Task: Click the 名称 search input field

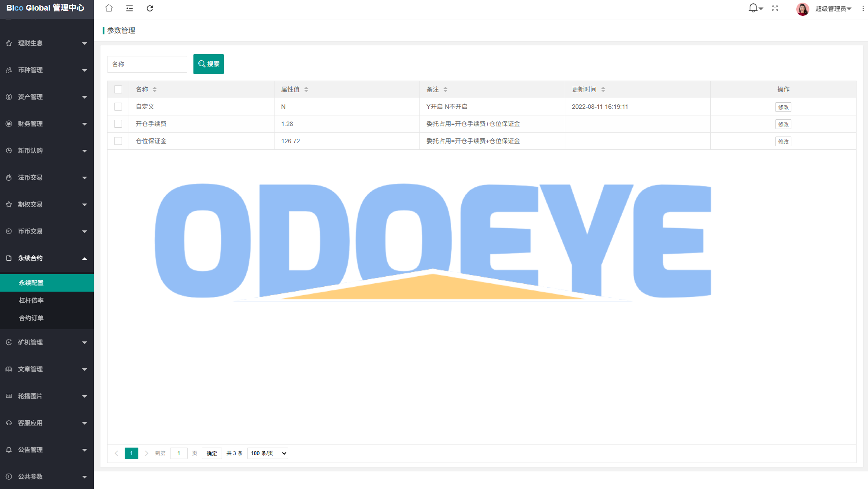Action: [147, 64]
